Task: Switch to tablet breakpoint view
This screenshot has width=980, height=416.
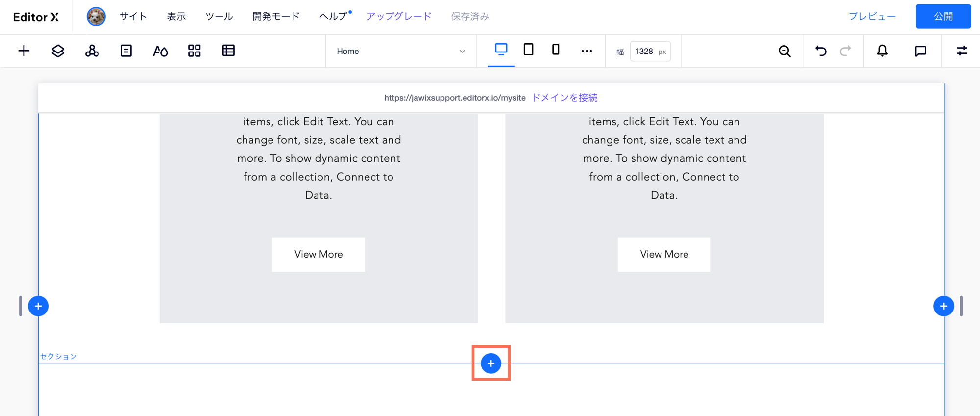Action: pos(528,50)
